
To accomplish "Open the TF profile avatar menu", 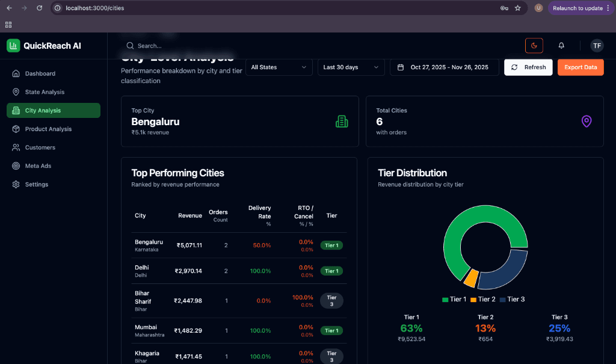I will pyautogui.click(x=596, y=46).
